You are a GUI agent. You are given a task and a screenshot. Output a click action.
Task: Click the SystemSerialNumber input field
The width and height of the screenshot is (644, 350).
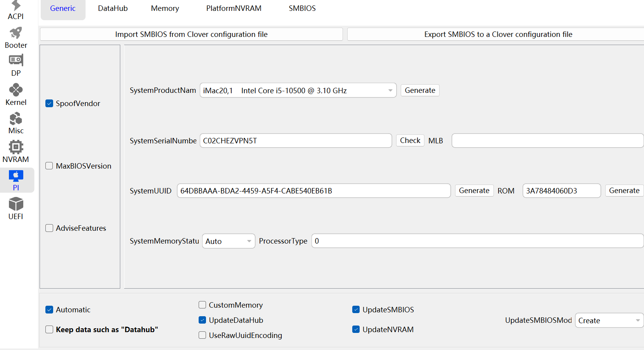(296, 141)
